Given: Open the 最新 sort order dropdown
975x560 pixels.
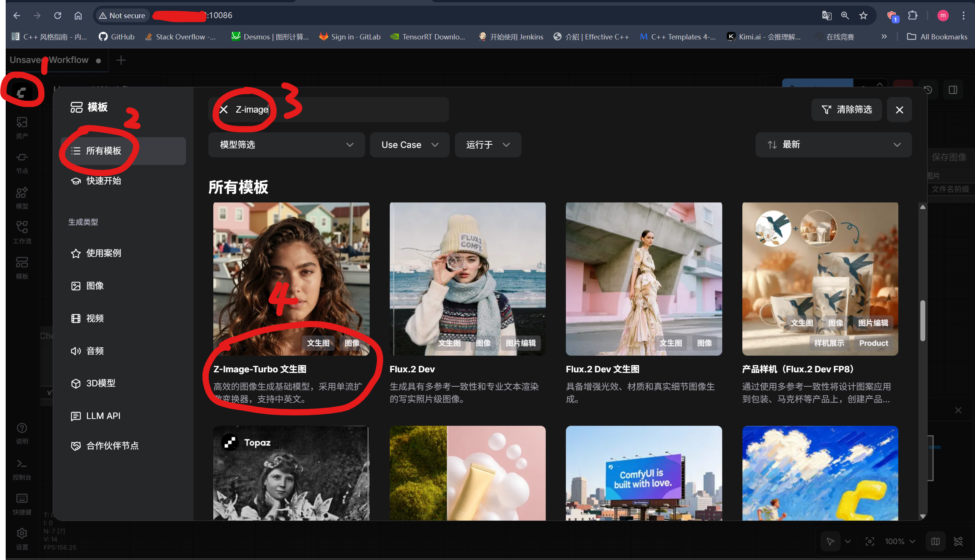Looking at the screenshot, I should [x=833, y=144].
